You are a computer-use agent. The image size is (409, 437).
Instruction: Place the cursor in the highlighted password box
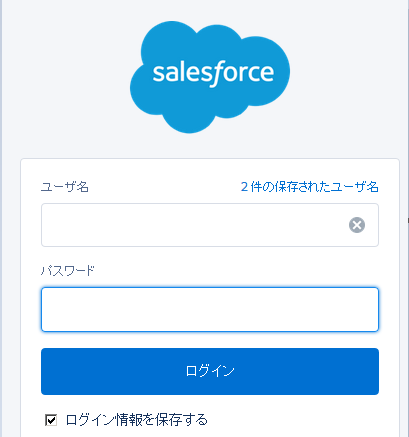[210, 309]
